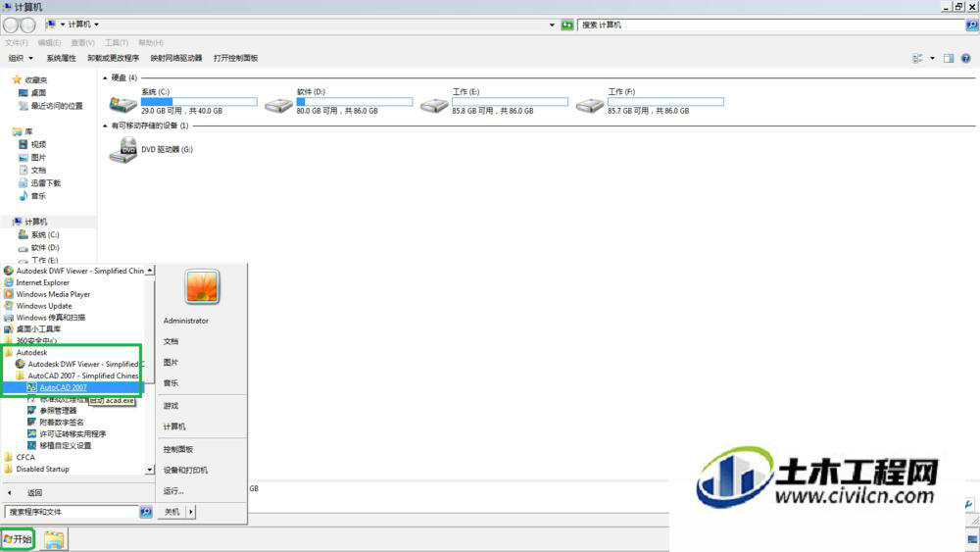Screen dimensions: 980x552
Task: Select the 系统 (C:) drive under 硬盘
Action: (182, 101)
